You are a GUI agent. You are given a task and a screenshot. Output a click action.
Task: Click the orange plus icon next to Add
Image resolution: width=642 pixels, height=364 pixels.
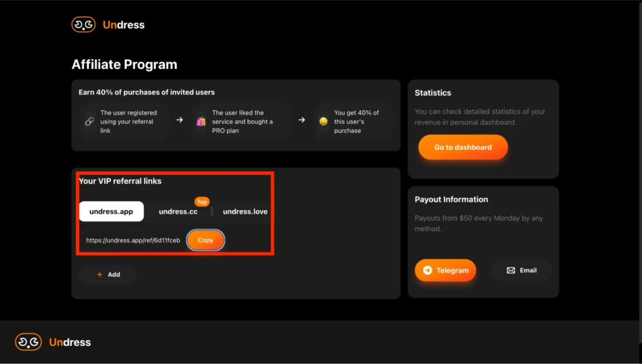[100, 274]
